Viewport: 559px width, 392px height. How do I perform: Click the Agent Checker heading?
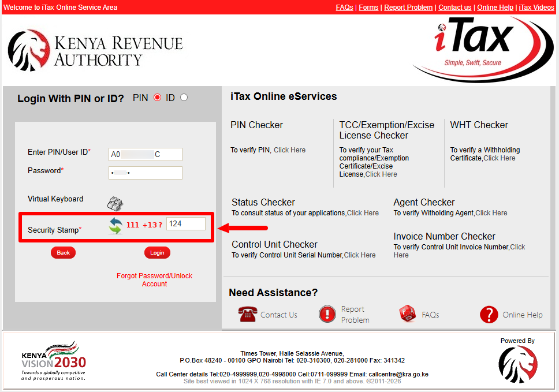click(424, 203)
